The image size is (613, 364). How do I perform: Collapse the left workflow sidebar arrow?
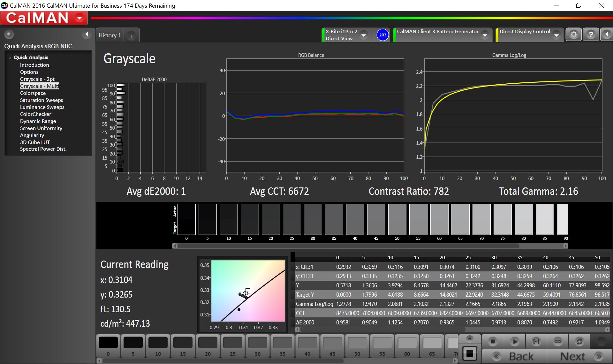87,34
